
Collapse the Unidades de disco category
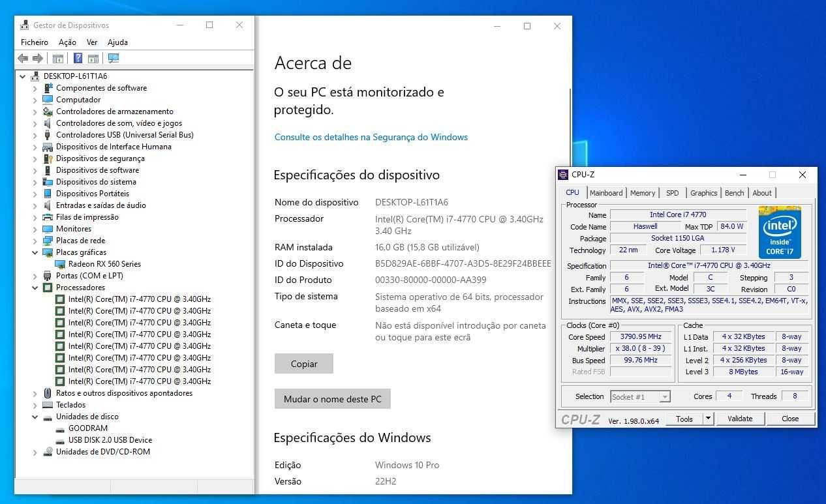(35, 417)
